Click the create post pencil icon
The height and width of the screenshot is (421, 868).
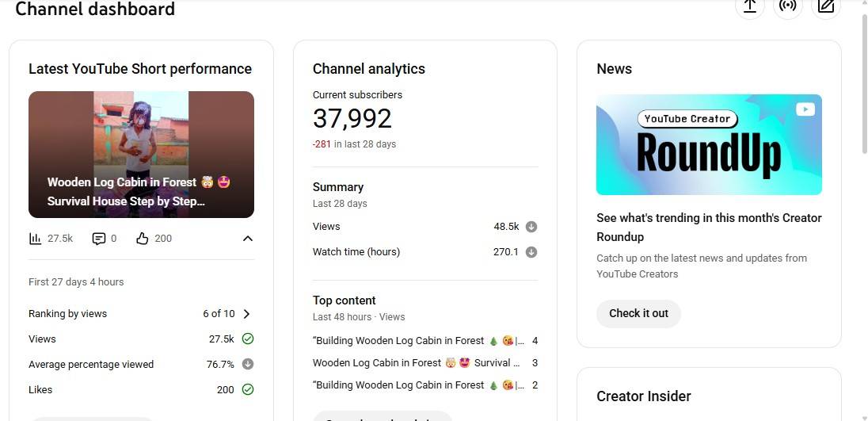826,6
